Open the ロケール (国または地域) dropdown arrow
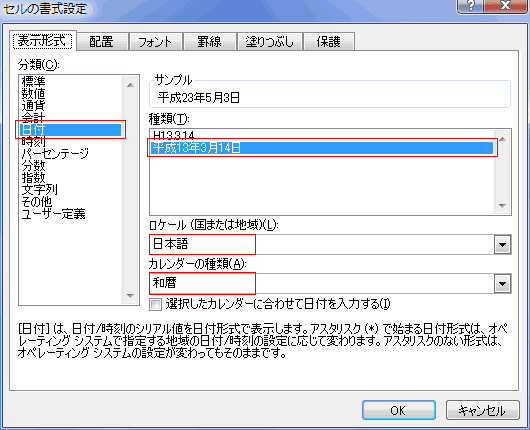The width and height of the screenshot is (530, 430). pyautogui.click(x=503, y=245)
